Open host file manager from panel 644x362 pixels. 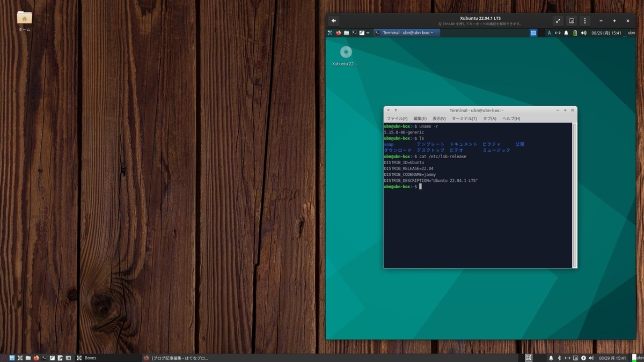28,358
